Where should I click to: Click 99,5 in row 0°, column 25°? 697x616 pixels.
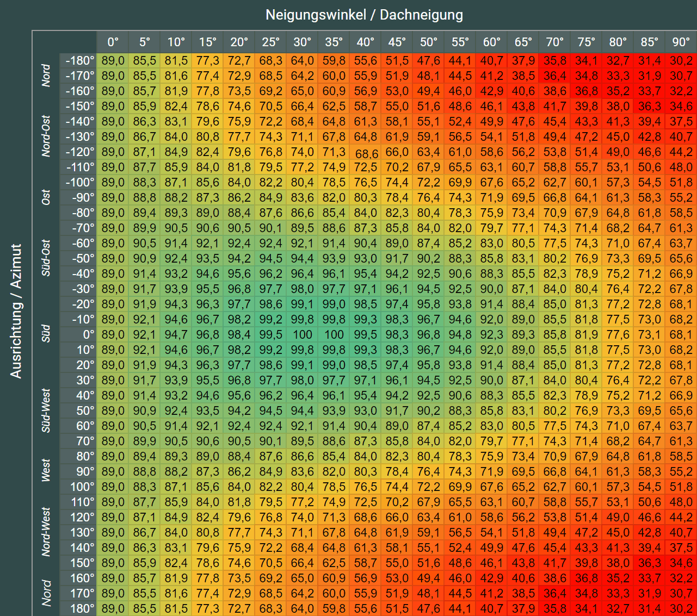271,334
